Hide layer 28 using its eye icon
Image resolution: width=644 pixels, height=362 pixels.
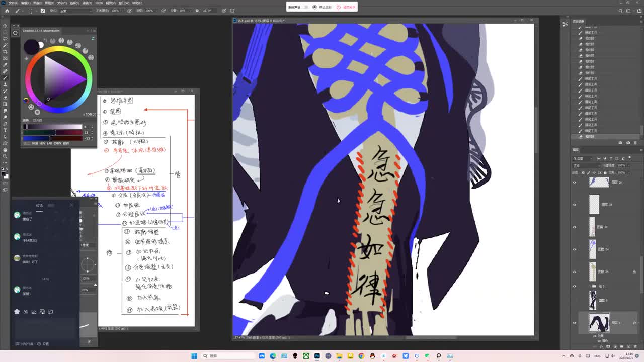[575, 205]
